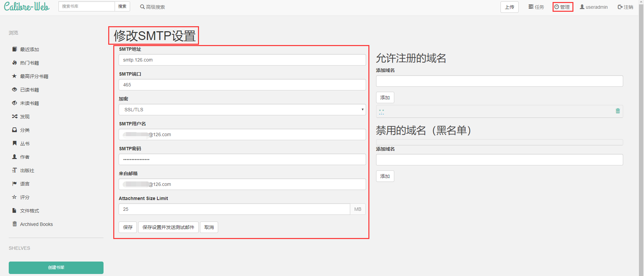Click the 注销 logout icon
Viewport: 644px width, 276px height.
click(x=620, y=7)
